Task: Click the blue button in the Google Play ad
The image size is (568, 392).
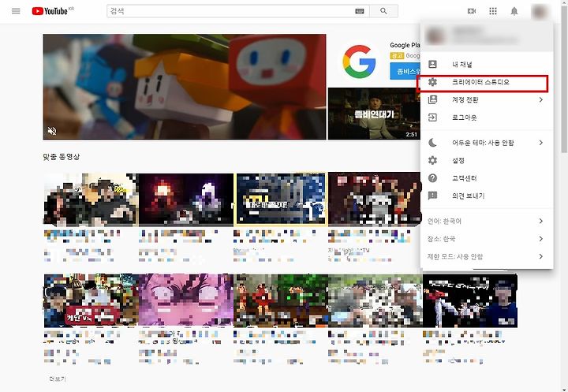Action: tap(405, 71)
